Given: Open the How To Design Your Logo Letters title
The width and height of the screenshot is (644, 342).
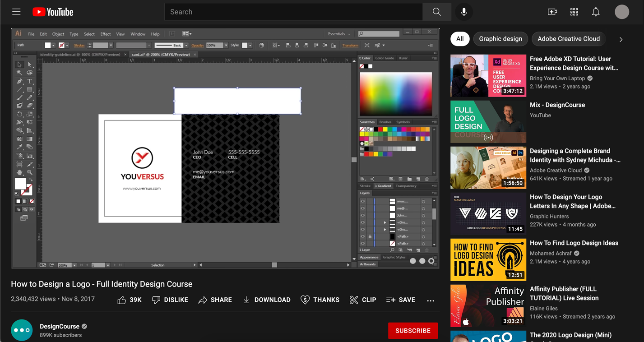Looking at the screenshot, I should [573, 202].
